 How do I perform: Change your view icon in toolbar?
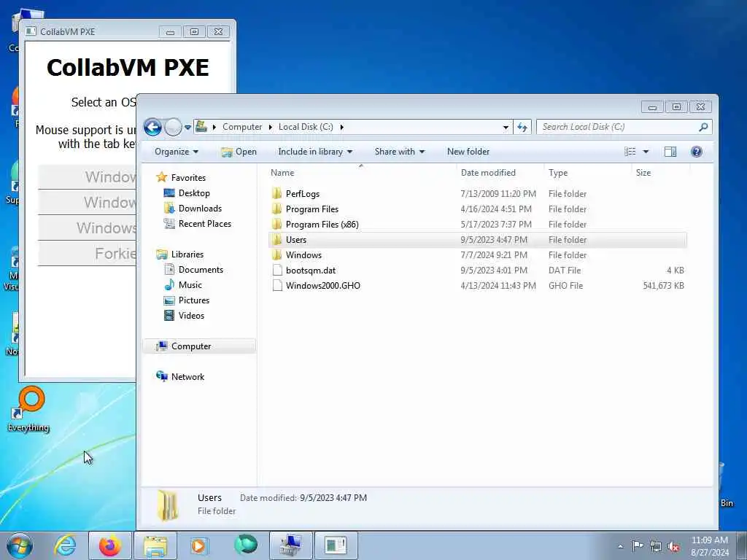click(x=630, y=152)
